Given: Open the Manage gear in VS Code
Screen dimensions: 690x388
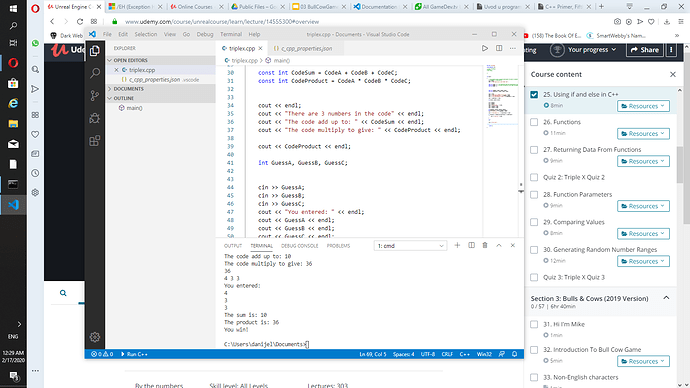Looking at the screenshot, I should (x=95, y=337).
